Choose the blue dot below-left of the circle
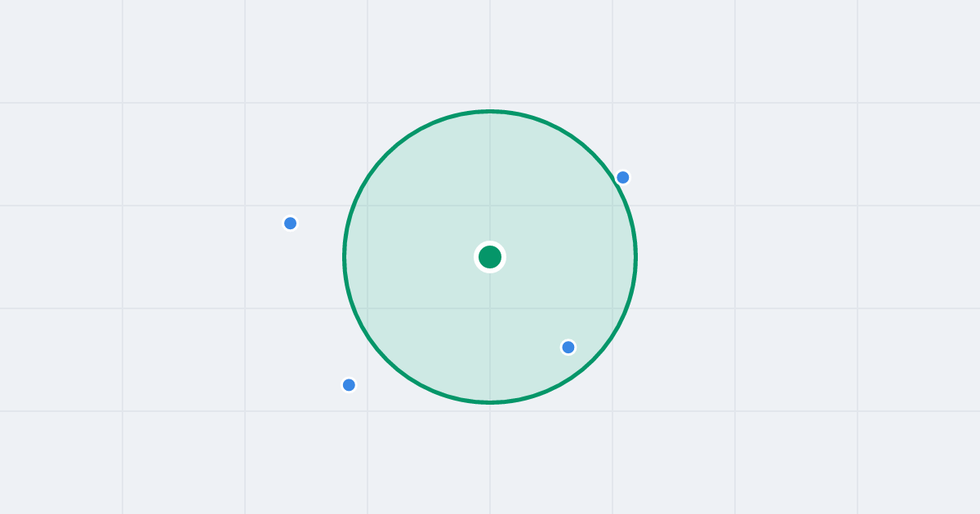980x514 pixels. coord(349,385)
